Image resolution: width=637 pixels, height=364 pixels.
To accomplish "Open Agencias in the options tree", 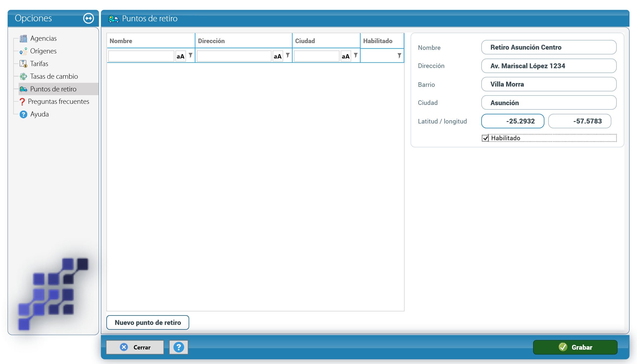I will pos(43,39).
